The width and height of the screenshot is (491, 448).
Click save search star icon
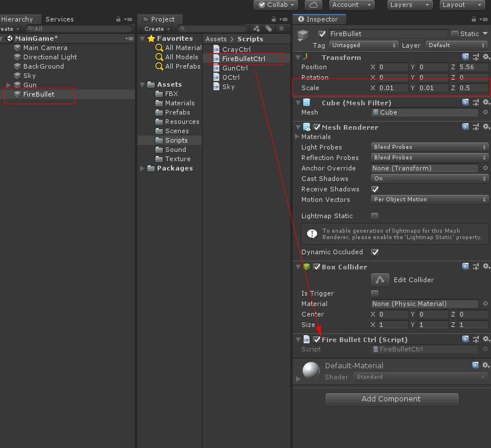[x=281, y=29]
